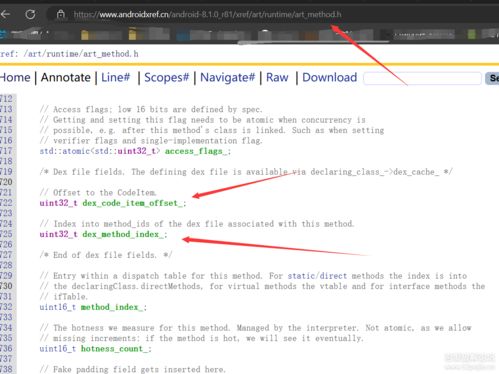Click the 'End of dex file fields' comment
The height and width of the screenshot is (374, 499).
point(106,255)
